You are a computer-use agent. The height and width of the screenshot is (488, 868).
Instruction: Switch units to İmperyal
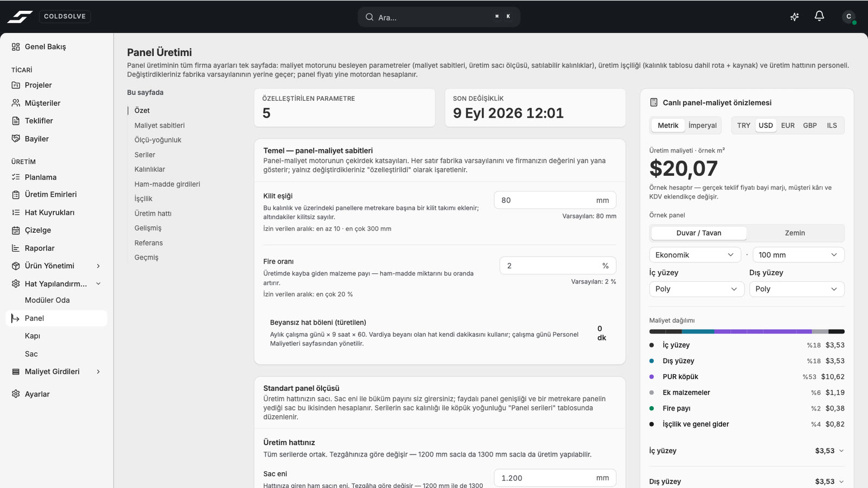[703, 125]
